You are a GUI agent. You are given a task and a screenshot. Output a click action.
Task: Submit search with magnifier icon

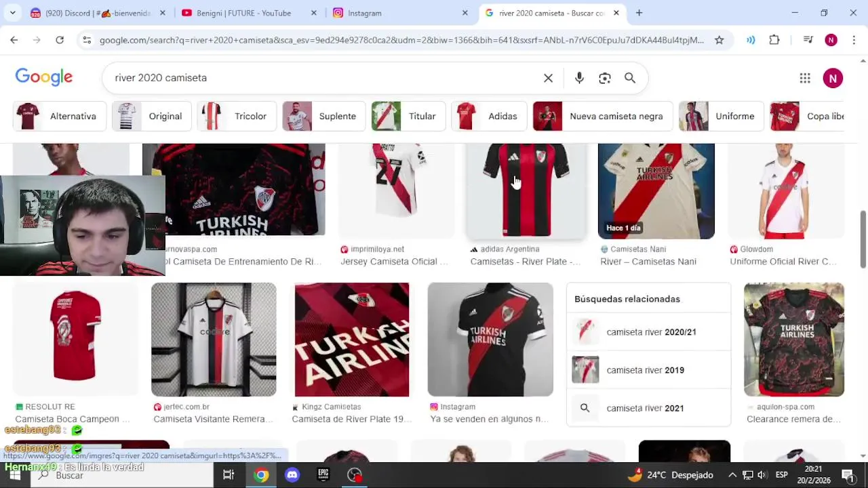[630, 78]
